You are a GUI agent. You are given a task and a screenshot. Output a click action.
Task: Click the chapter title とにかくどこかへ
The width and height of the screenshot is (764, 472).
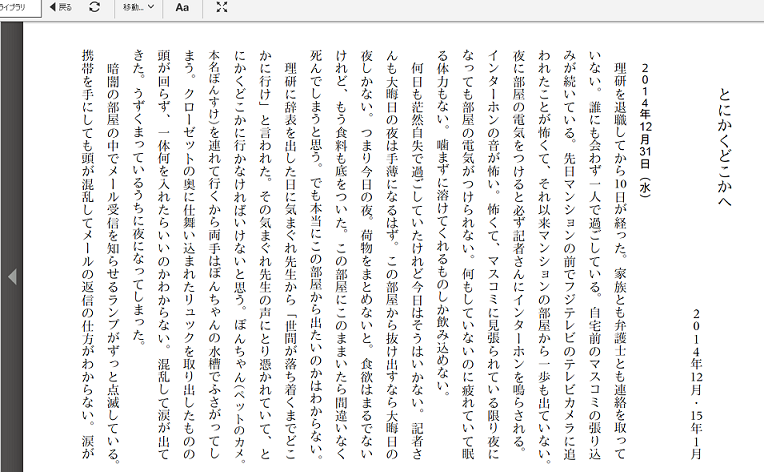724,147
